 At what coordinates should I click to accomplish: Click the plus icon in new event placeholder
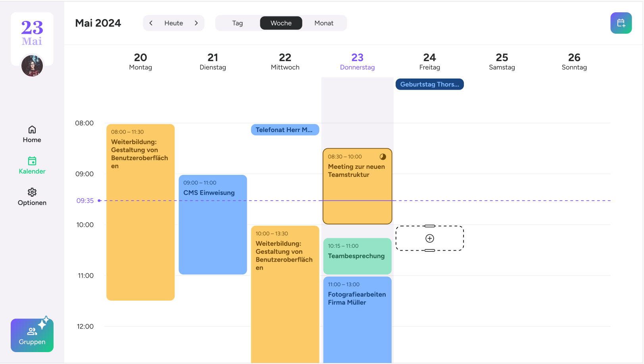point(430,238)
